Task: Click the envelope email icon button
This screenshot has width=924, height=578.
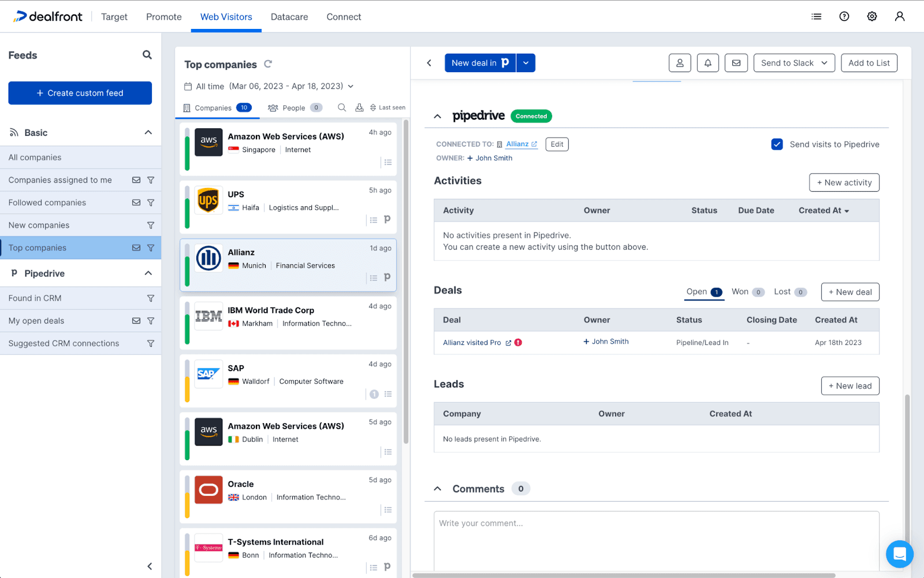Action: pos(736,63)
